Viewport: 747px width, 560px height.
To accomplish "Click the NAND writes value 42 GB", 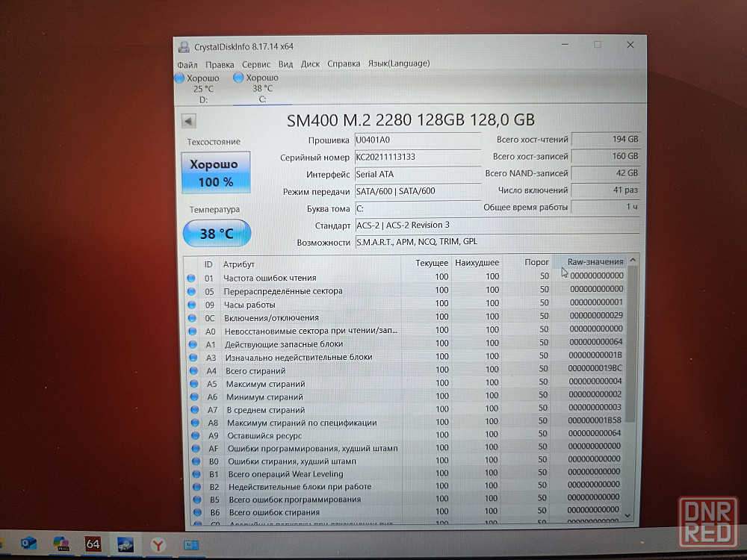I will [x=605, y=173].
